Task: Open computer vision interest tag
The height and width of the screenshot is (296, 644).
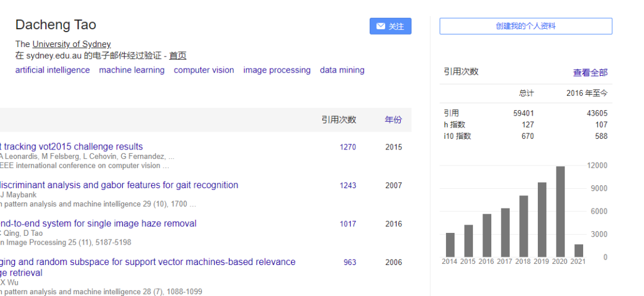Action: [x=204, y=70]
